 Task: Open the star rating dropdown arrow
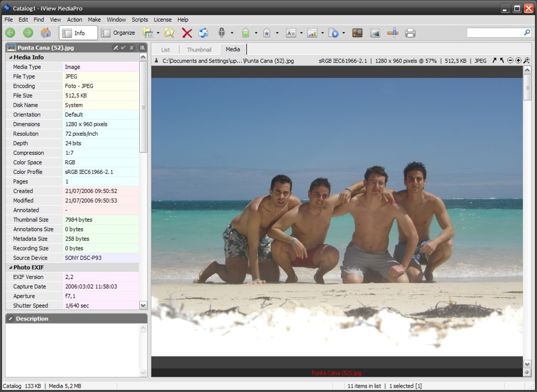click(277, 33)
